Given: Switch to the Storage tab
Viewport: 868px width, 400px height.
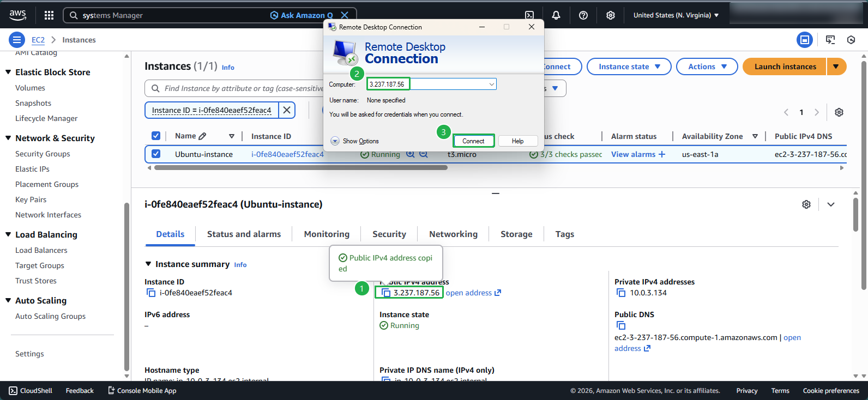Looking at the screenshot, I should pos(516,234).
